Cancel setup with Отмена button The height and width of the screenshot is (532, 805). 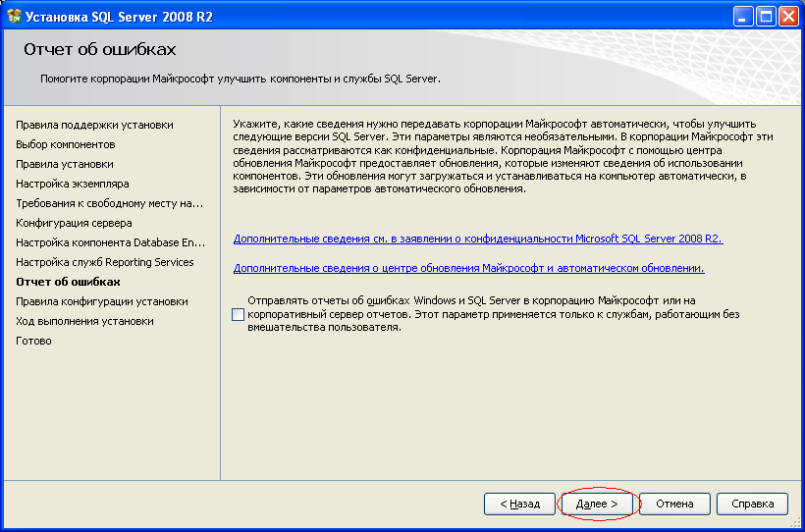[674, 504]
